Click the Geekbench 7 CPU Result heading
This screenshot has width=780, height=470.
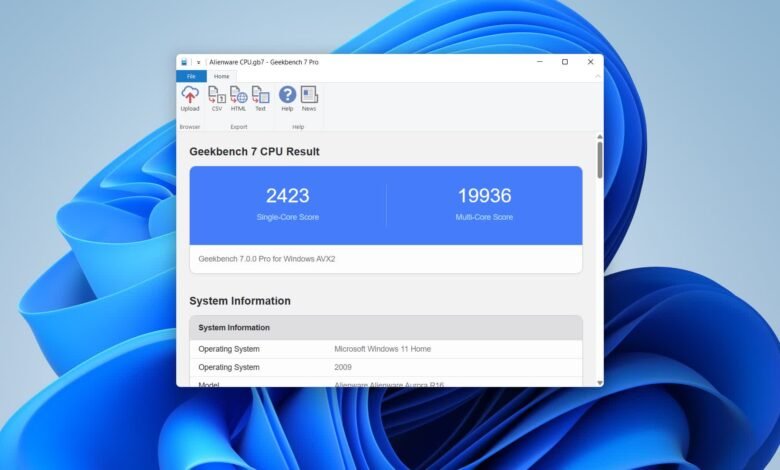[x=254, y=152]
